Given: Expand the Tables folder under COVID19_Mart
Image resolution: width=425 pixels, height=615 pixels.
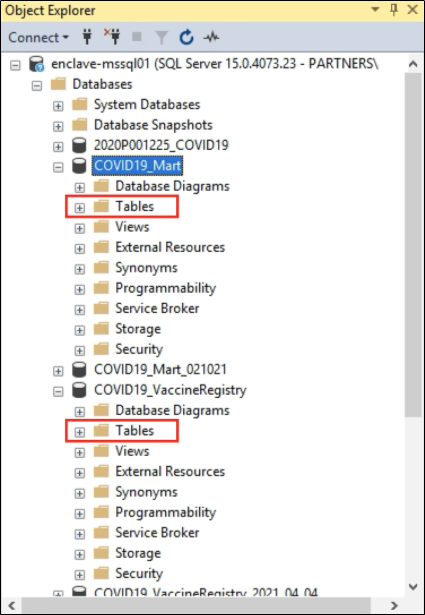Looking at the screenshot, I should tap(80, 208).
